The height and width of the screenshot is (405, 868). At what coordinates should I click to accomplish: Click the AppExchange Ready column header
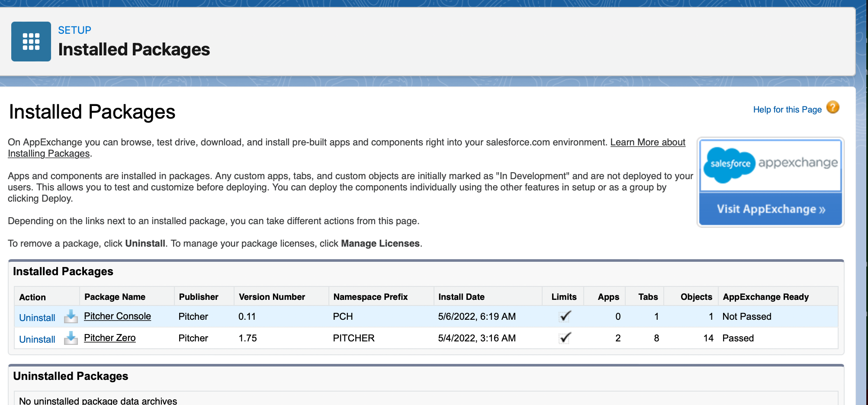[765, 297]
